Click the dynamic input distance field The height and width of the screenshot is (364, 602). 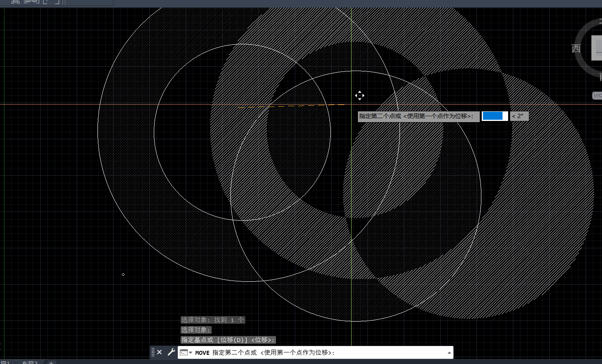click(495, 116)
